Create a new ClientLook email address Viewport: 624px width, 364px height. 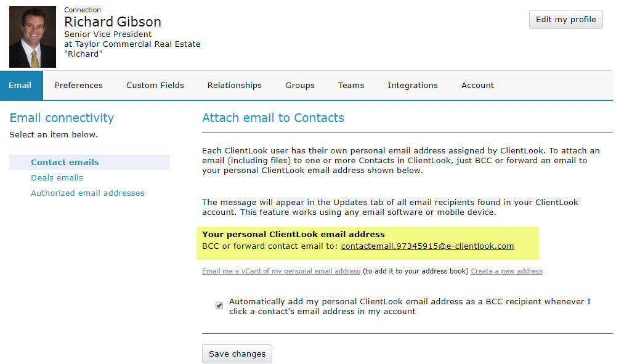point(506,271)
